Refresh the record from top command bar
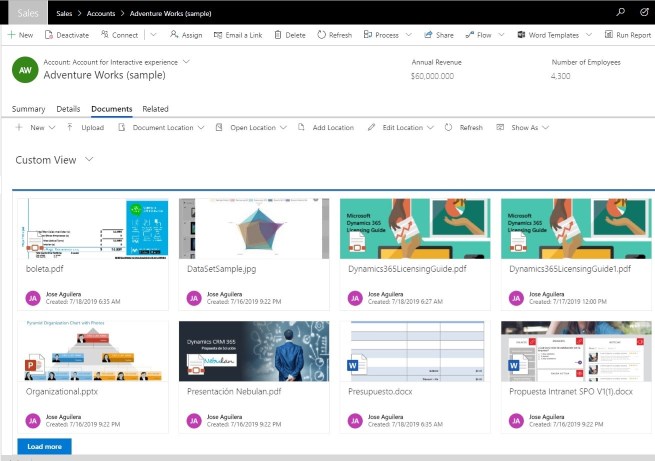Image resolution: width=655 pixels, height=461 pixels. click(335, 35)
